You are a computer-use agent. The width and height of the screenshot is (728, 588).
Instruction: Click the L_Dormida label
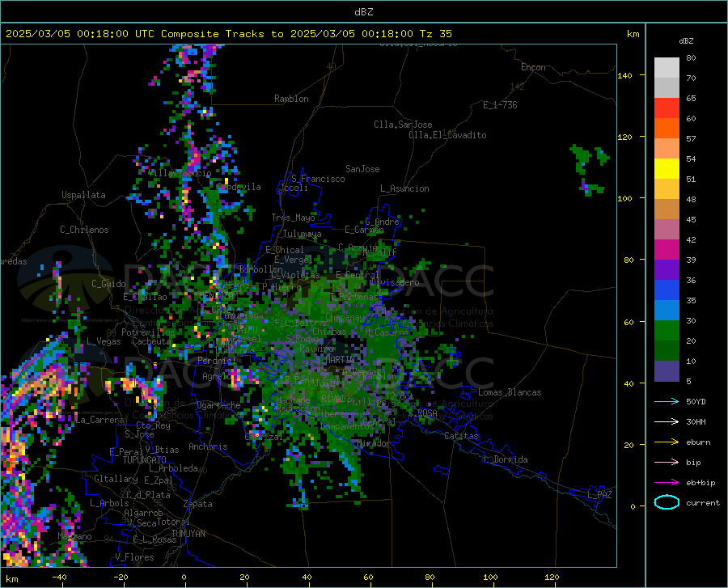(x=506, y=459)
